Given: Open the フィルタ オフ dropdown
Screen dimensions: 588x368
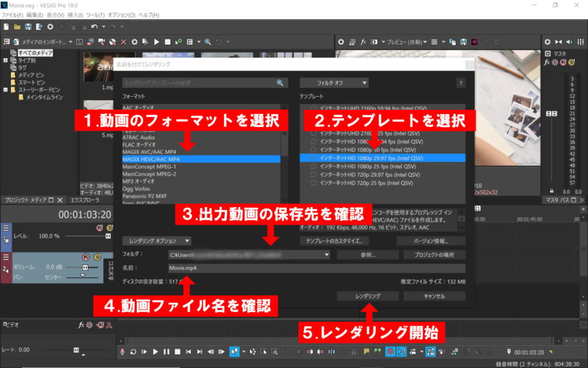Looking at the screenshot, I should point(334,83).
